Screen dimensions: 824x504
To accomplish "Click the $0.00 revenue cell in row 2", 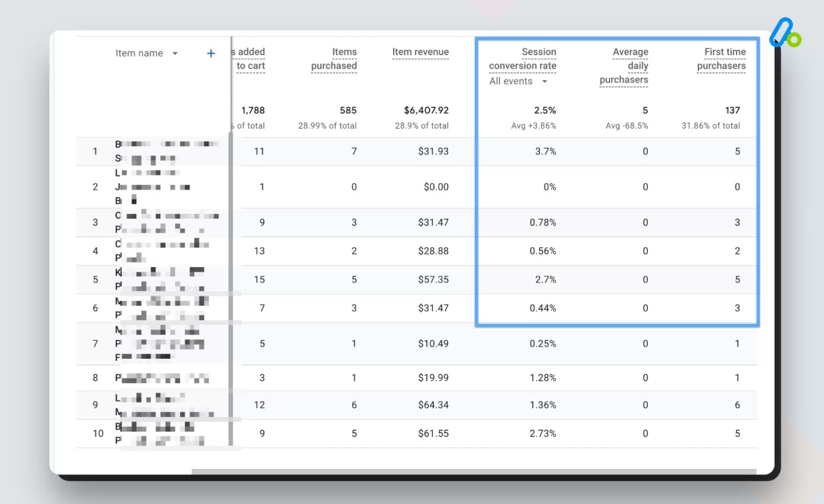I will coord(436,187).
